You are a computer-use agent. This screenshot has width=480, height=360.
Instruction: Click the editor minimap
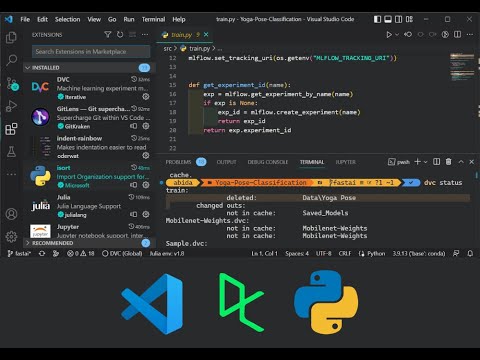point(462,67)
